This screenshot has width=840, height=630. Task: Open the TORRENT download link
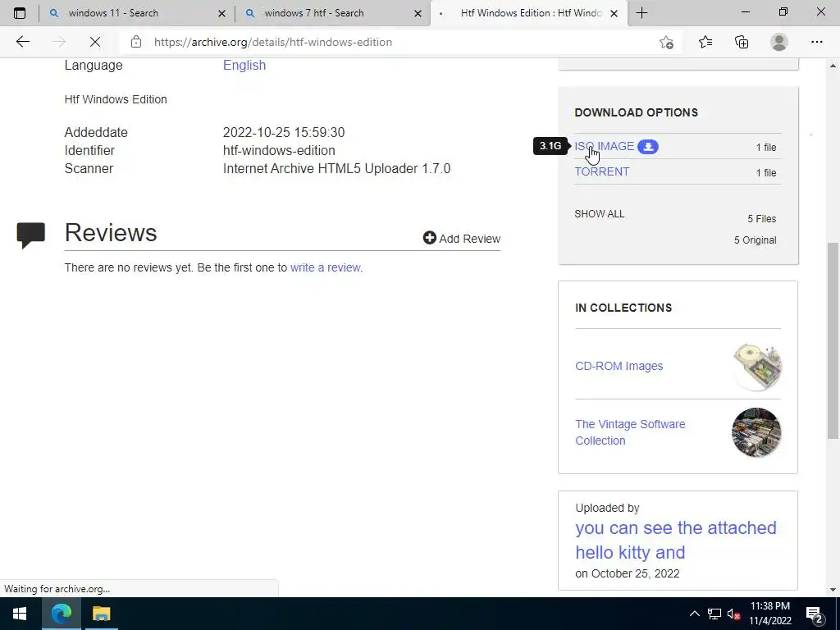(601, 171)
